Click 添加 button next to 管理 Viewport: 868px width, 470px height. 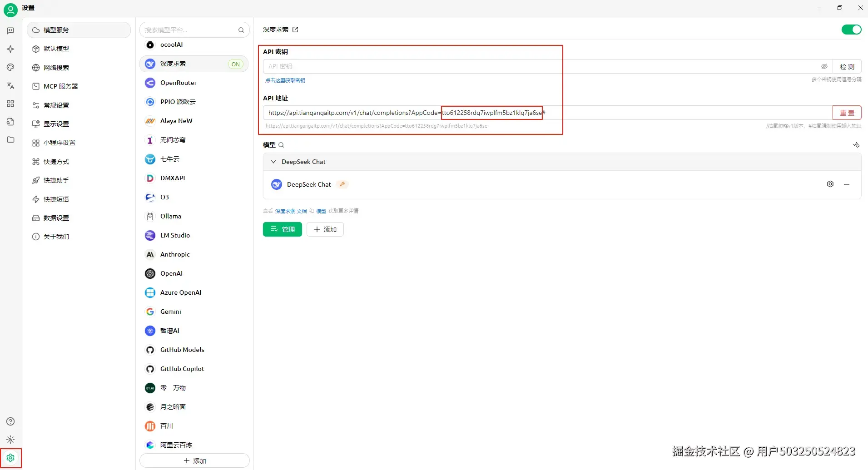coord(325,229)
